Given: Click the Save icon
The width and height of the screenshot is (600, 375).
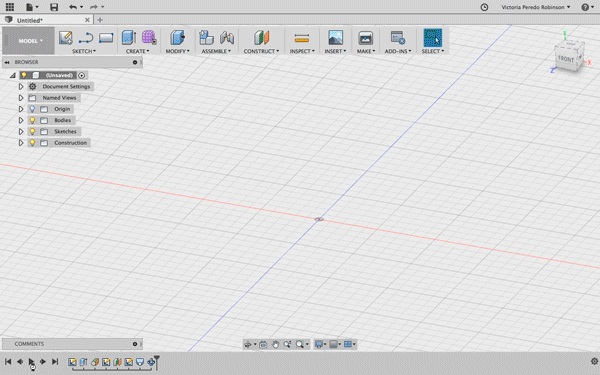Looking at the screenshot, I should [54, 7].
